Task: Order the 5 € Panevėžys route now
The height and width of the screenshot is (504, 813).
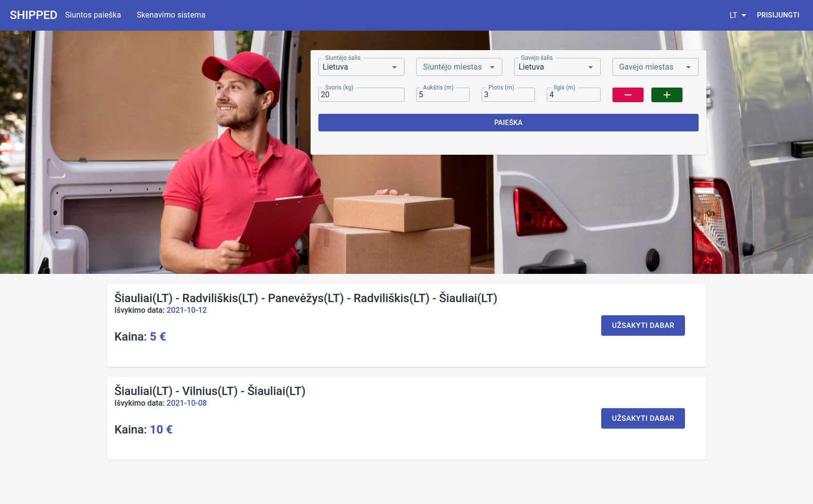Action: (643, 325)
